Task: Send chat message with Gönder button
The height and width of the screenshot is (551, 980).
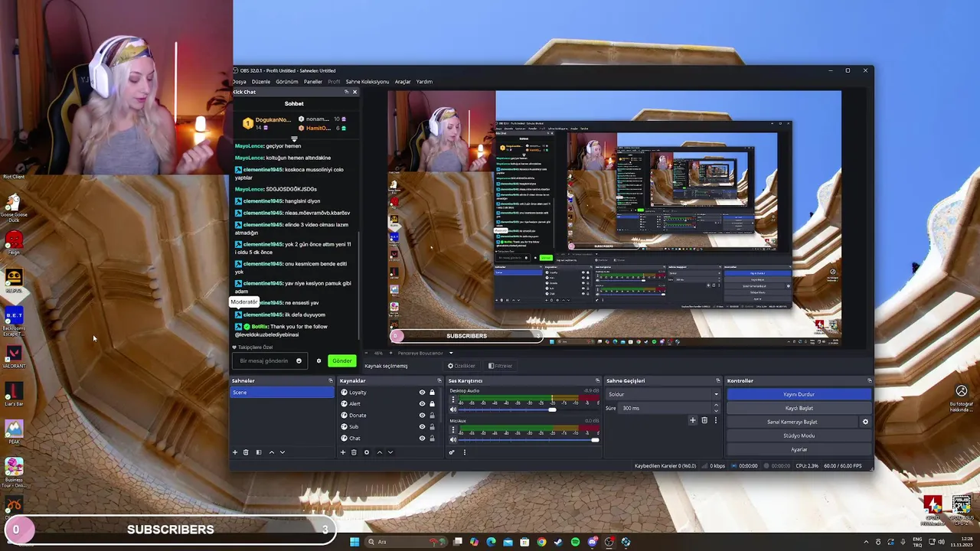Action: [342, 361]
